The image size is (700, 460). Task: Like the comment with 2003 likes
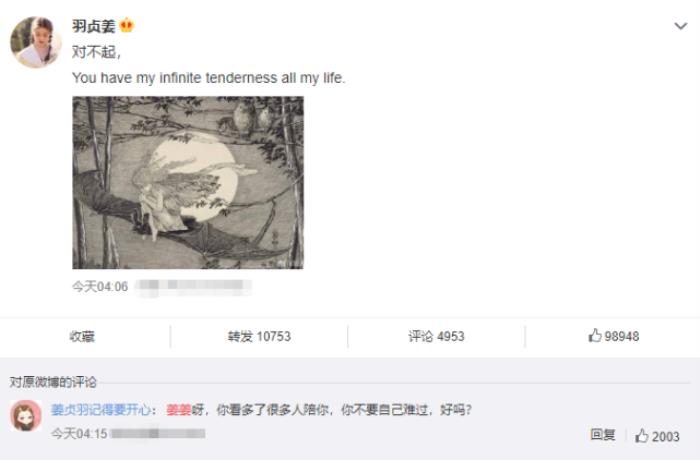click(657, 436)
